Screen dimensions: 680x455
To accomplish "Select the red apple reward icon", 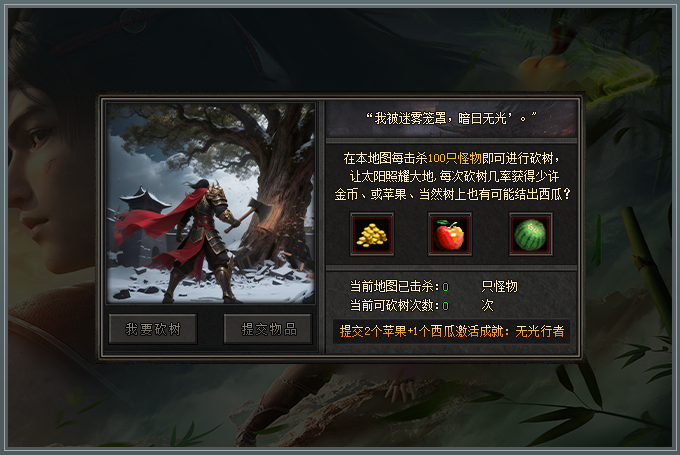I will (x=450, y=234).
